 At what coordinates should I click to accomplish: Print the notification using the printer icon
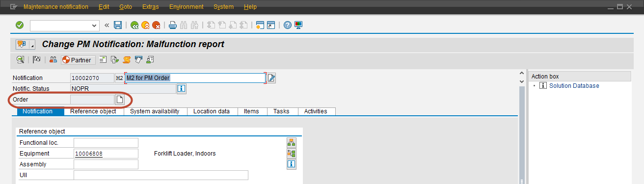point(173,25)
